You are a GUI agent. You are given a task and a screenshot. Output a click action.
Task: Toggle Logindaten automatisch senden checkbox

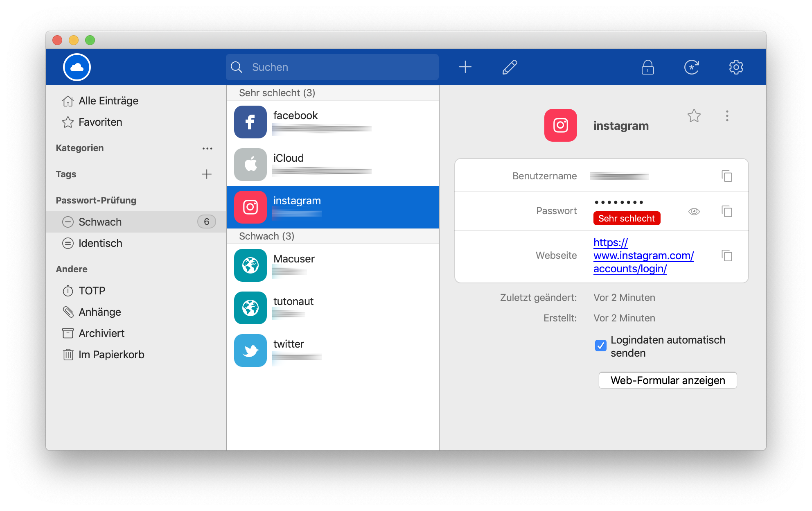(600, 346)
